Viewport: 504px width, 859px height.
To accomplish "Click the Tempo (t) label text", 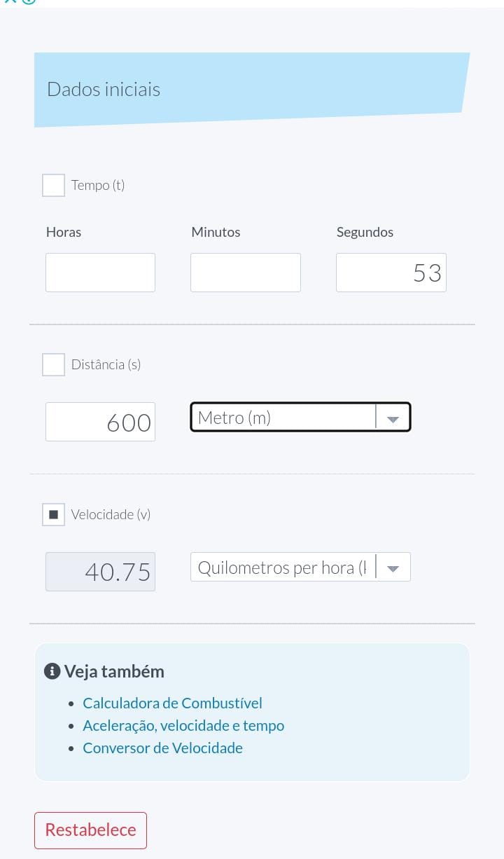I will point(98,186).
